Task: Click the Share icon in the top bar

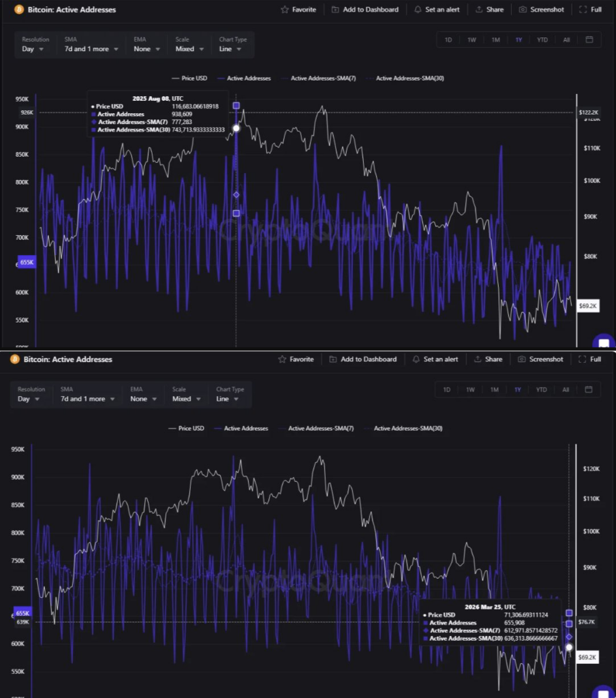Action: [x=479, y=9]
